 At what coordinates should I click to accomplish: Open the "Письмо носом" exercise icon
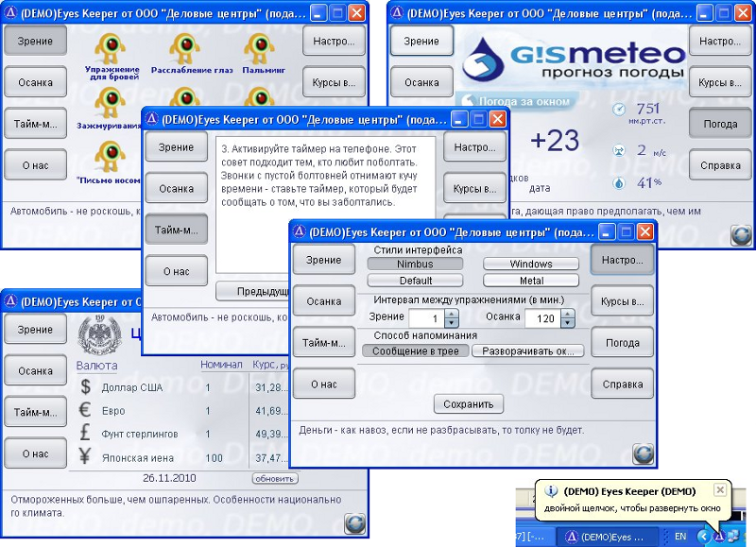click(111, 157)
